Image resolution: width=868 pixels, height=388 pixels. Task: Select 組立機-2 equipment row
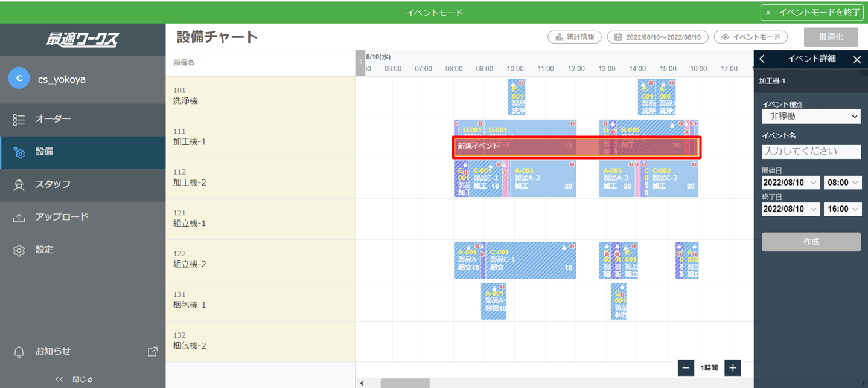coord(261,260)
